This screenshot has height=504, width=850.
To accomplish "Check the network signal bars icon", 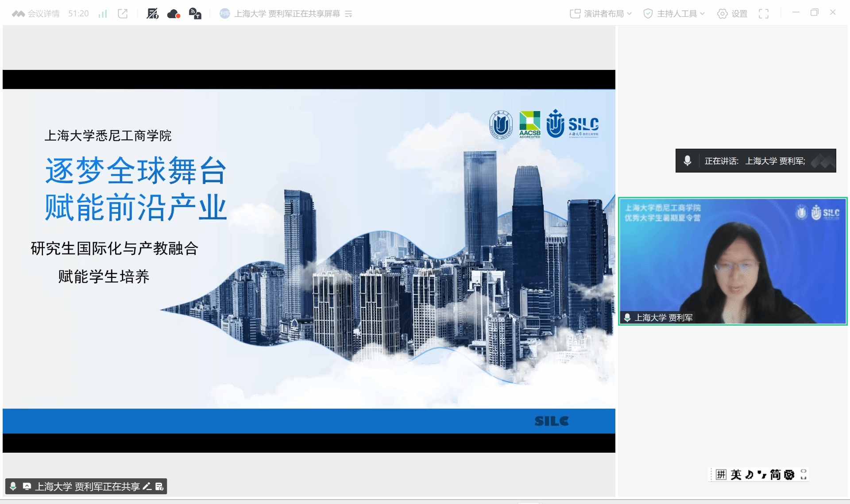I will coord(103,14).
